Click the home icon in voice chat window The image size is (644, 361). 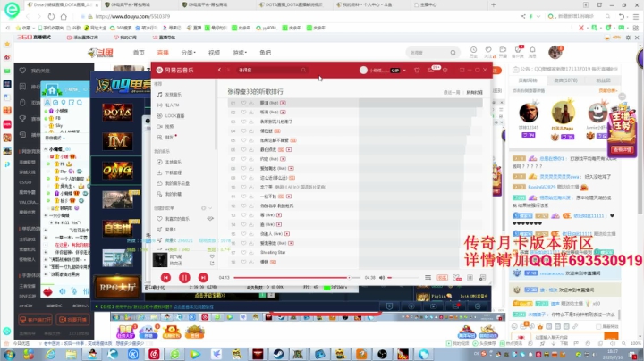(52, 89)
